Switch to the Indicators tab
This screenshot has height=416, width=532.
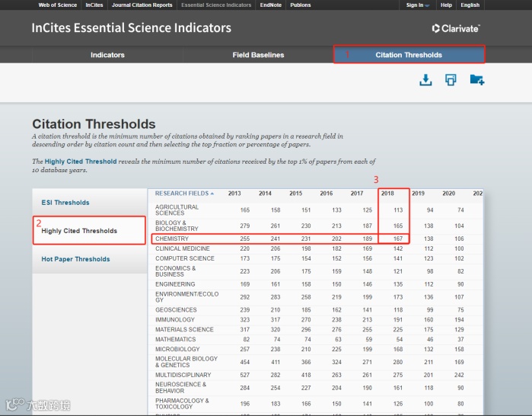coord(107,55)
